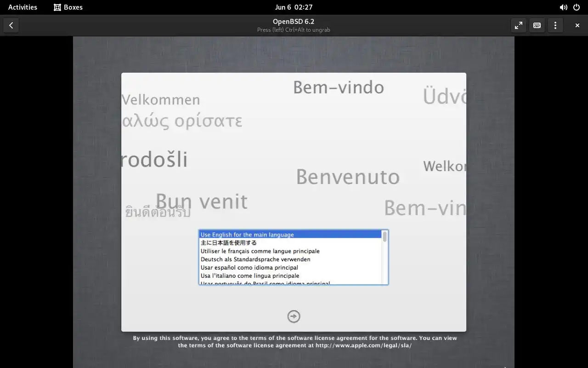Select Utiliser le français comme langue principale
The image size is (588, 368).
point(290,251)
